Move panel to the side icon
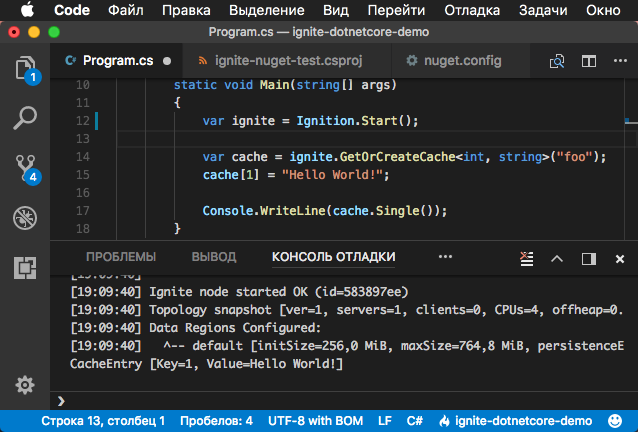Viewport: 638px width, 432px height. (x=588, y=259)
